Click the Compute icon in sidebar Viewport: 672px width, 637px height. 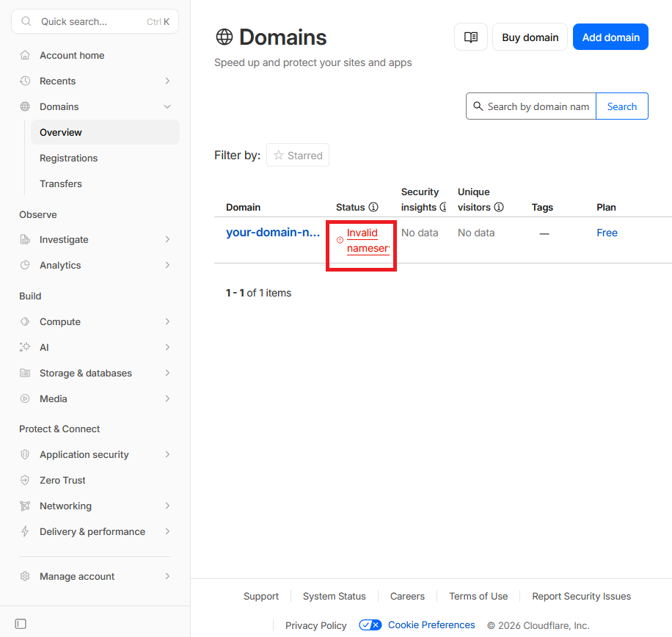(x=25, y=321)
